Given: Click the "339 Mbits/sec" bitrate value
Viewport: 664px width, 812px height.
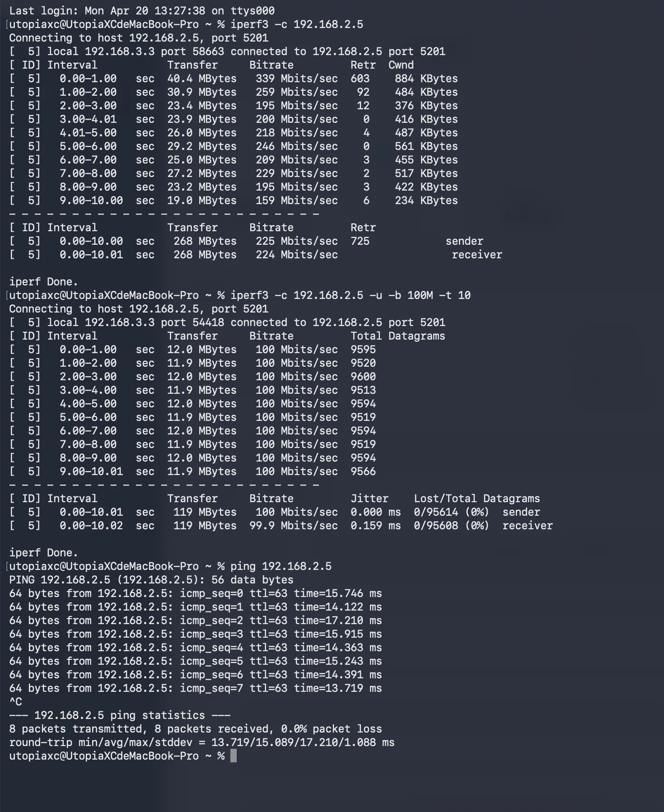Looking at the screenshot, I should [x=297, y=79].
